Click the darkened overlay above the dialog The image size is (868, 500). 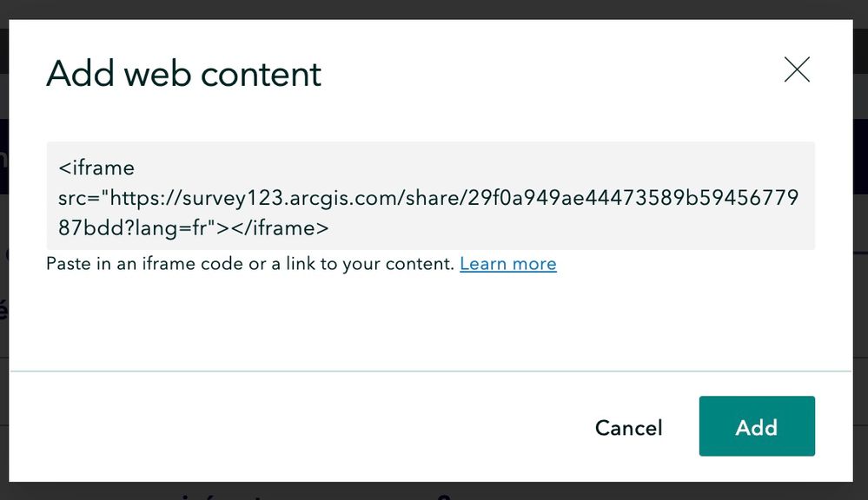(434, 9)
